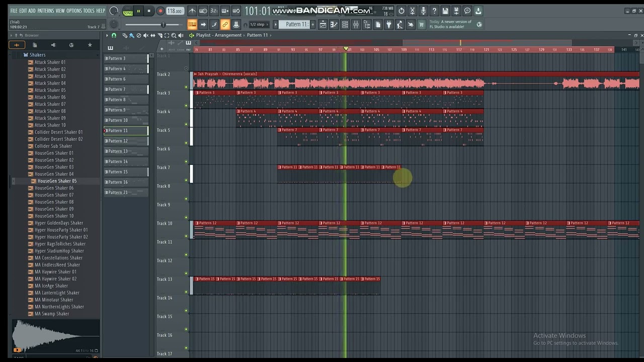Toggle the overdub recording icon
The width and height of the screenshot is (644, 362).
click(x=225, y=11)
